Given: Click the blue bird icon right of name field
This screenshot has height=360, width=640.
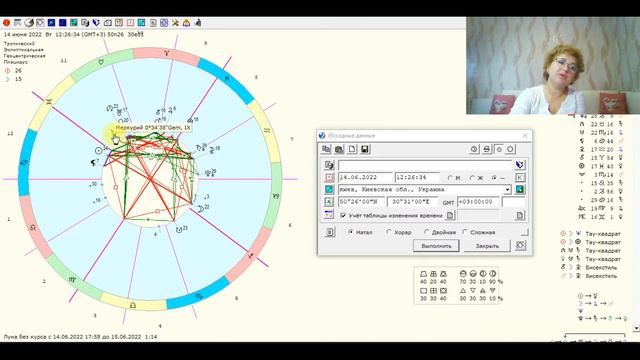Looking at the screenshot, I should pyautogui.click(x=520, y=165).
